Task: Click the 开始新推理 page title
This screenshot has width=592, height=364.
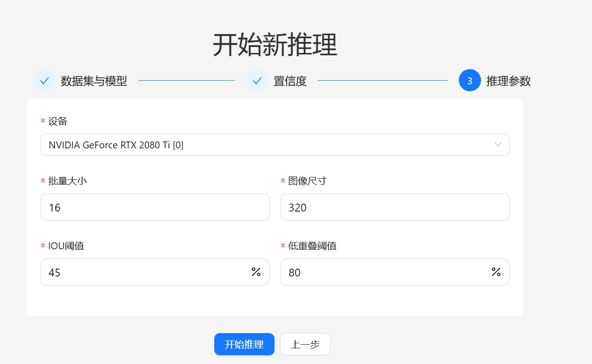Action: click(x=275, y=45)
